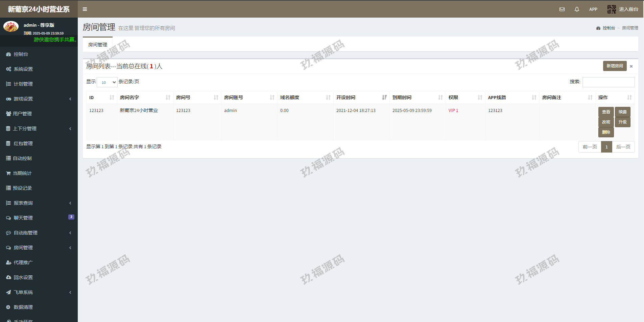Click the QR code icon for 进入前台
The width and height of the screenshot is (644, 322).
point(612,9)
